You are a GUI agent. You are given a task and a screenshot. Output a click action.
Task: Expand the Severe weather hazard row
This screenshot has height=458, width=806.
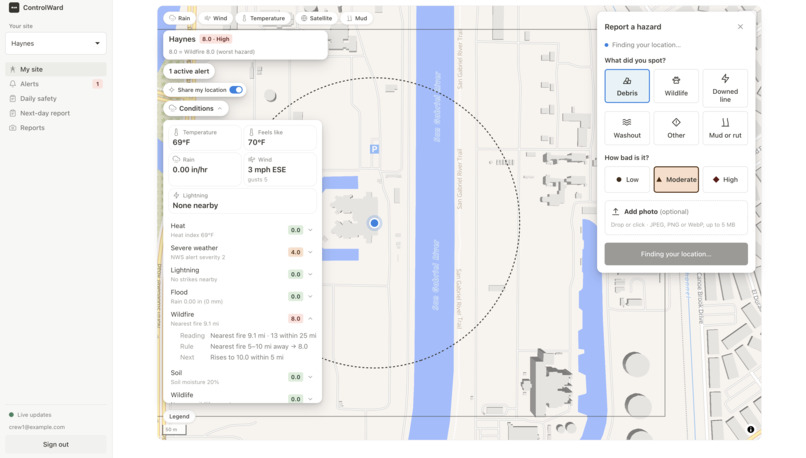310,252
